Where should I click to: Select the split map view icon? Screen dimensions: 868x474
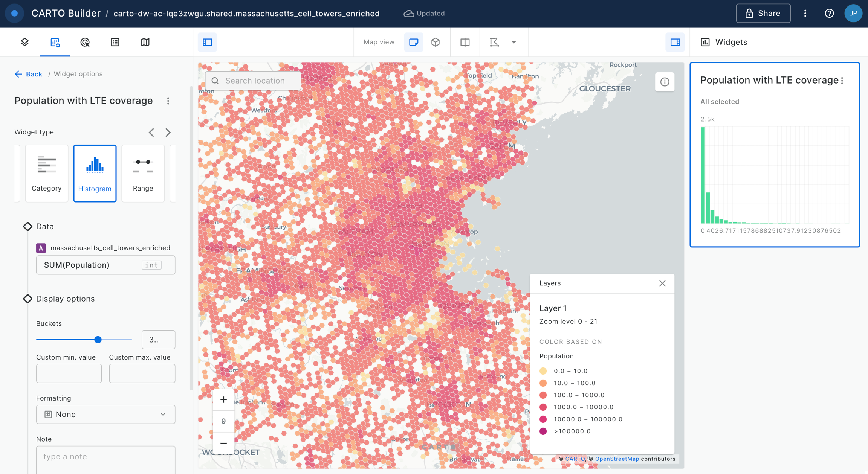pyautogui.click(x=465, y=42)
